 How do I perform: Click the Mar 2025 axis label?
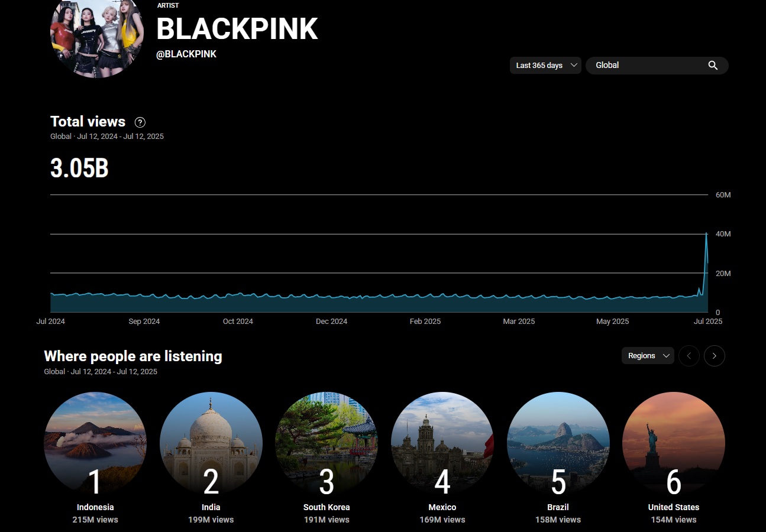point(519,322)
